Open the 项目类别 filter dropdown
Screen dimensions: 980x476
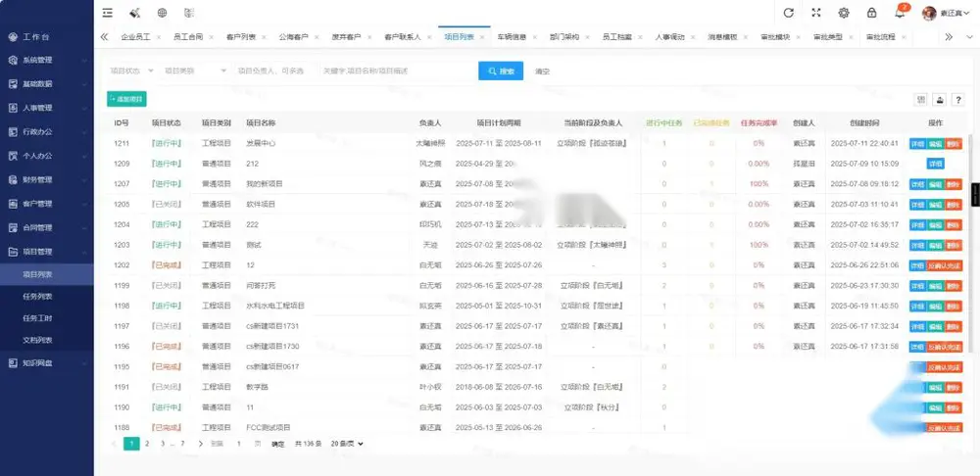(195, 71)
